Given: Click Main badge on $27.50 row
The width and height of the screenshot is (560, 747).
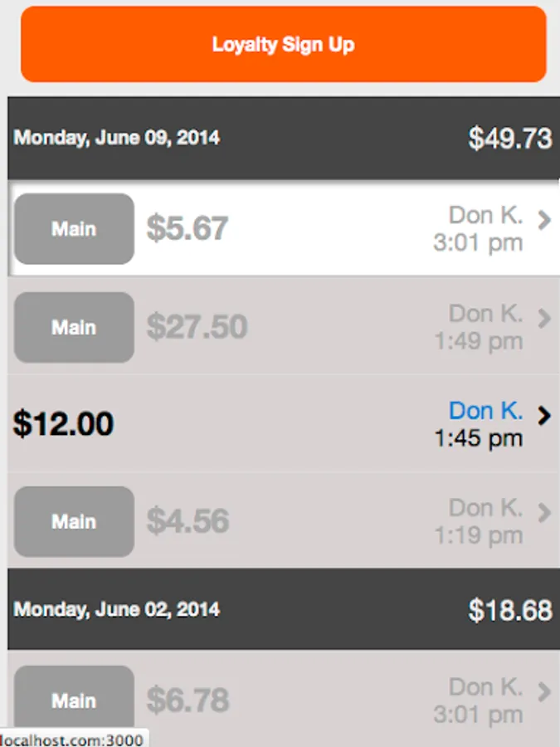Looking at the screenshot, I should (x=74, y=327).
